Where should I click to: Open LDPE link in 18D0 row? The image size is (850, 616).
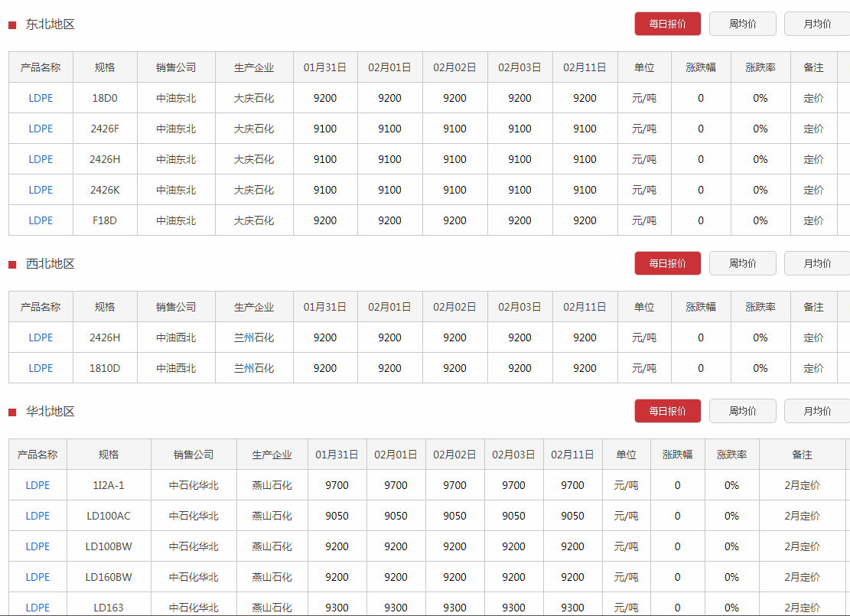(x=41, y=98)
